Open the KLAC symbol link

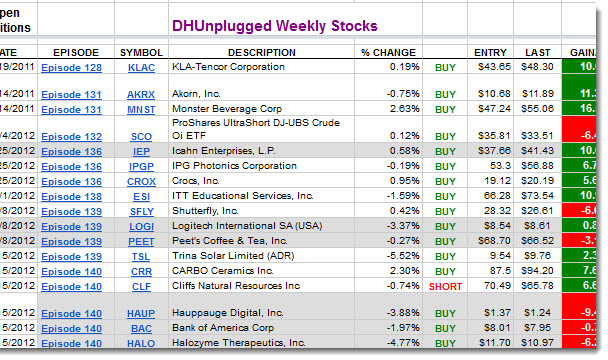point(141,68)
